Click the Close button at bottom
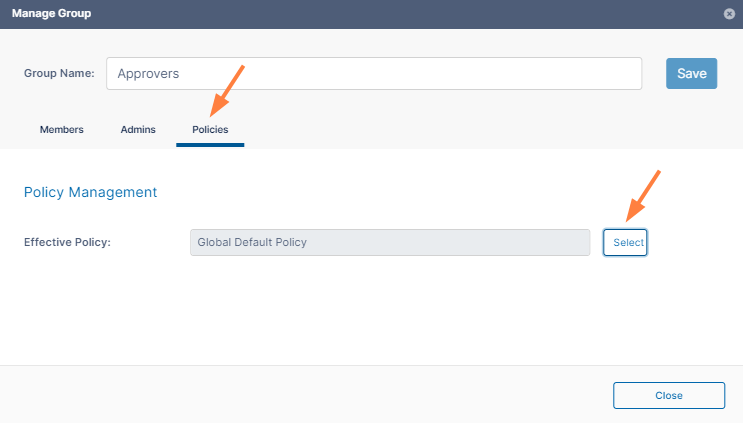 pos(668,395)
